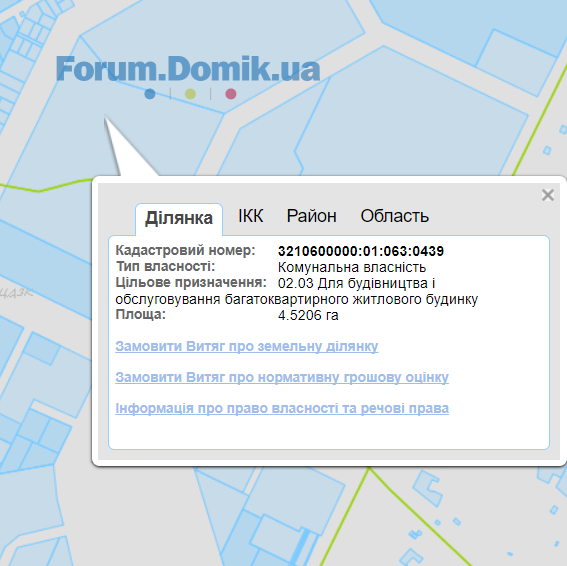Activate the Ділянка tab

pos(179,218)
